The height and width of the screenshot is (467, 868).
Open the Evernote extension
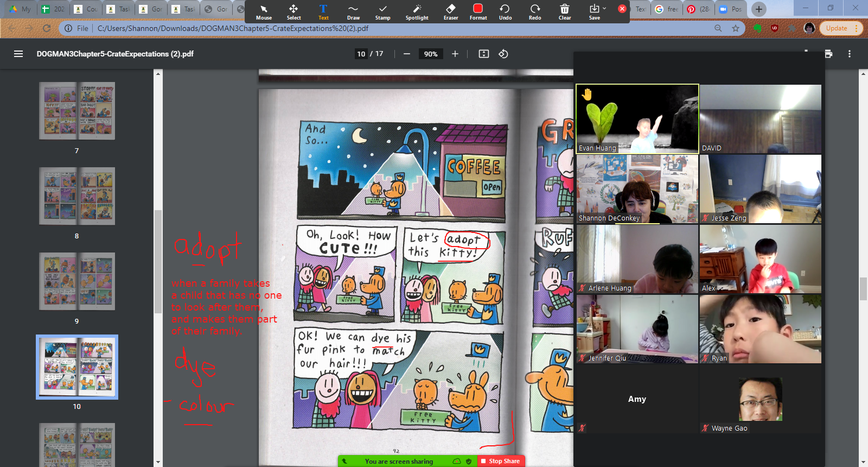758,28
